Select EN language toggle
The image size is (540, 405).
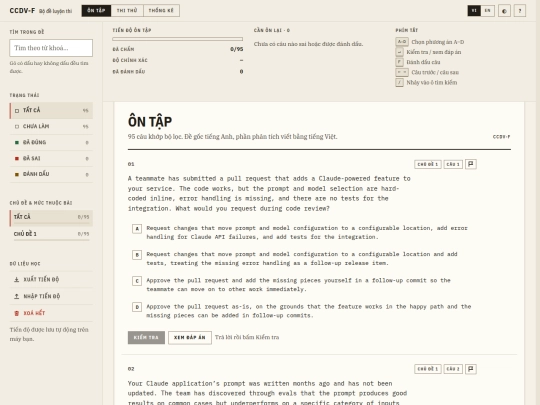pos(487,11)
